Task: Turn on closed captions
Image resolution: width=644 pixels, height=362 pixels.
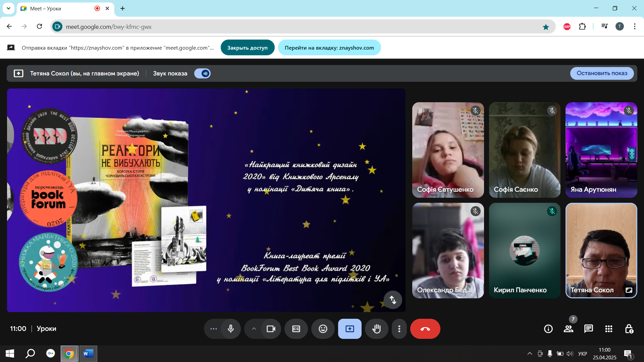Action: tap(296, 329)
